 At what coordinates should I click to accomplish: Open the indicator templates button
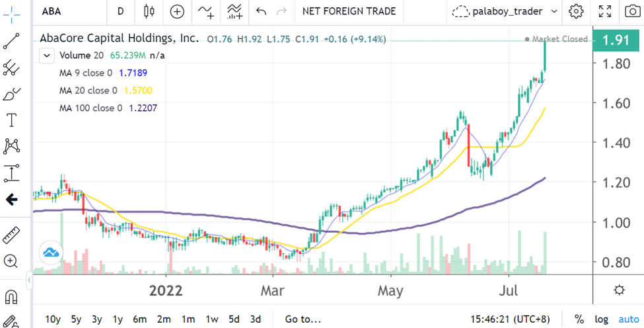pos(234,11)
